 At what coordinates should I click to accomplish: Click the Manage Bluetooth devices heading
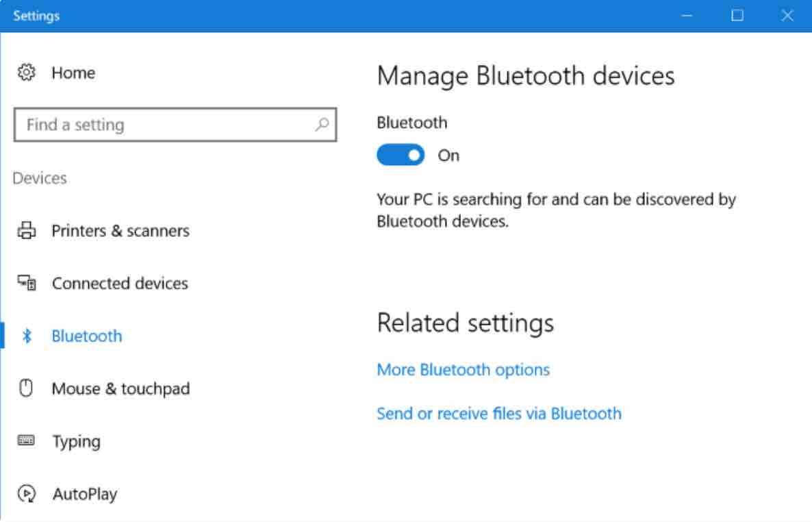pos(526,76)
